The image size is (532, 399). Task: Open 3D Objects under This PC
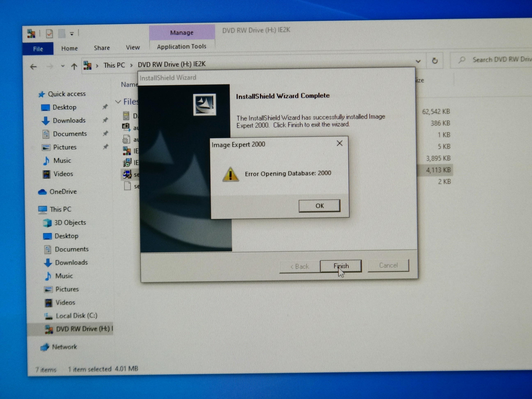point(70,223)
